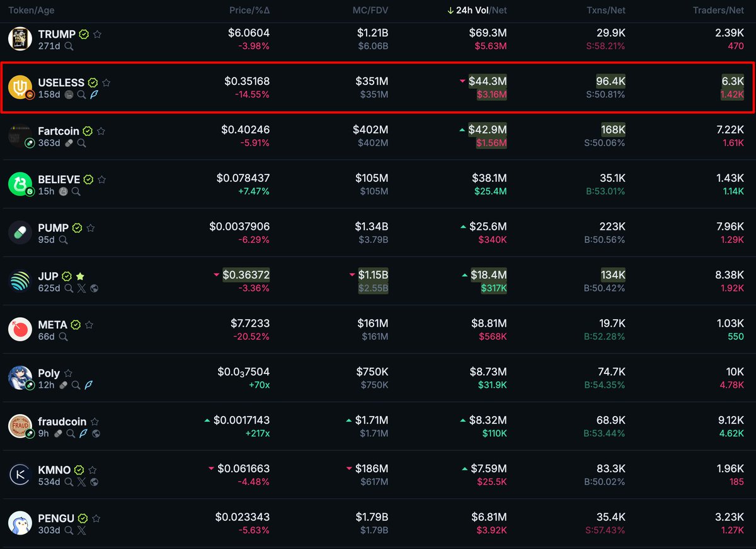Open the fraudcoin token logo

[x=20, y=426]
